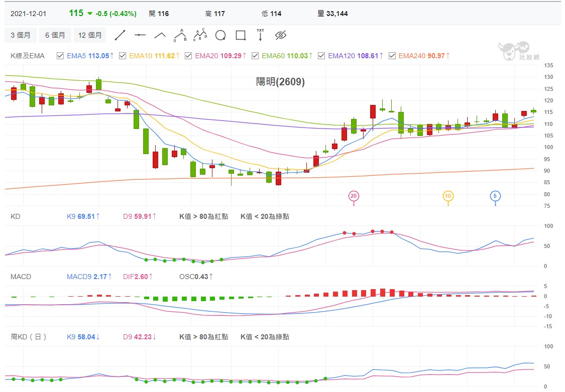Click the weekly D9 42.23 value
This screenshot has height=392, width=565.
click(x=140, y=337)
